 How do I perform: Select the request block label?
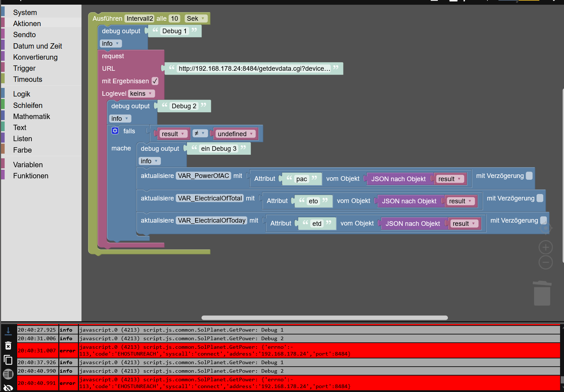113,56
